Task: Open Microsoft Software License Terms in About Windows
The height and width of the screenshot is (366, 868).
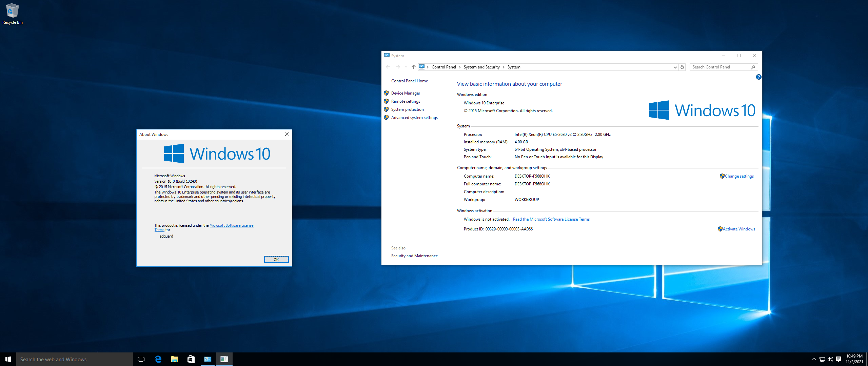Action: coord(231,225)
